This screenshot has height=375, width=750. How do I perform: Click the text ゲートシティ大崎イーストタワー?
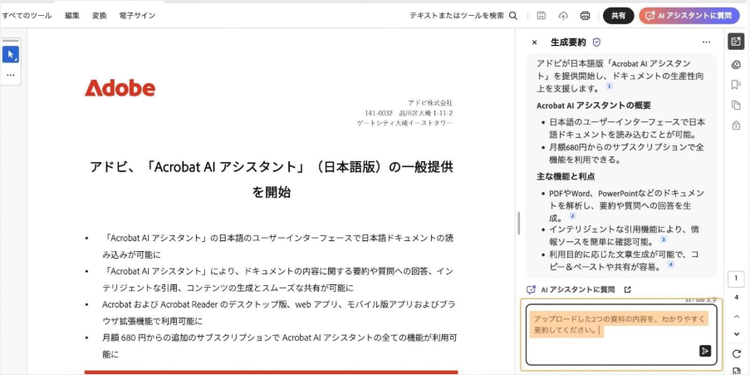click(405, 123)
